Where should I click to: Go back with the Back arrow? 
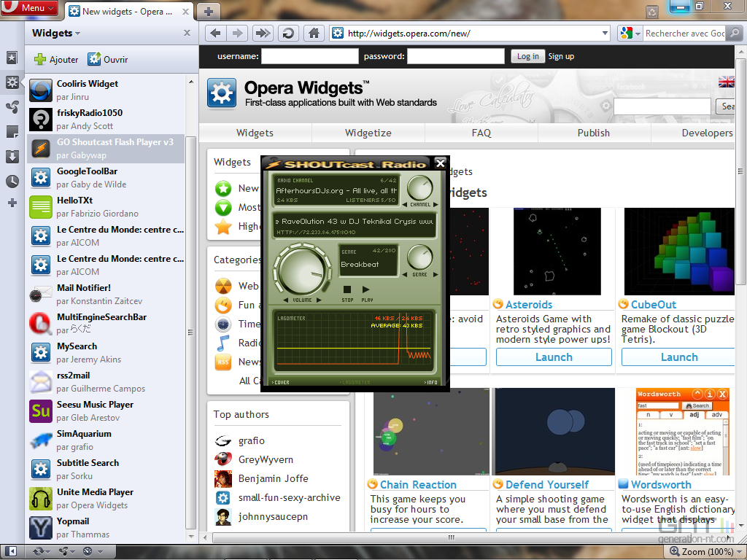pos(215,34)
